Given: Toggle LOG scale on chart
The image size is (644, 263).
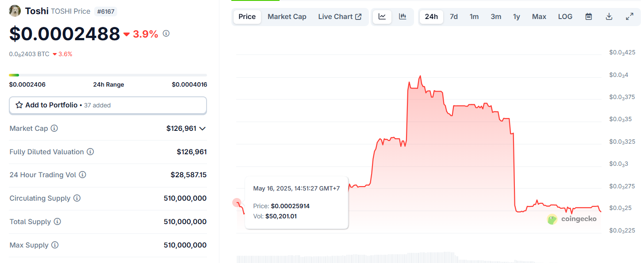Looking at the screenshot, I should (x=565, y=17).
